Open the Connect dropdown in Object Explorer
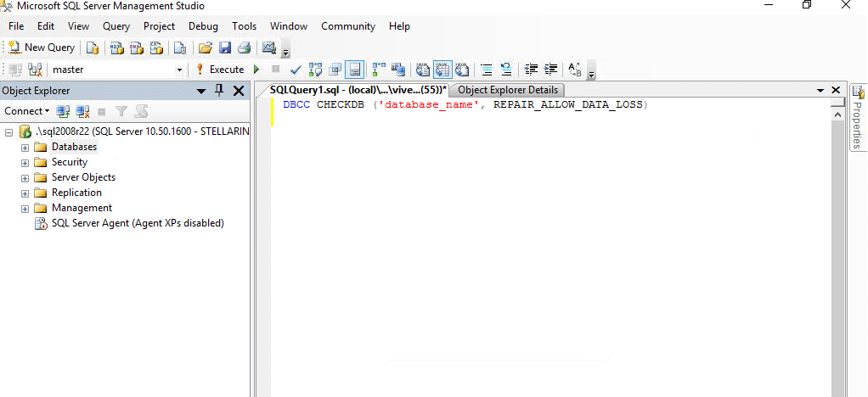This screenshot has width=868, height=397. pyautogui.click(x=26, y=111)
